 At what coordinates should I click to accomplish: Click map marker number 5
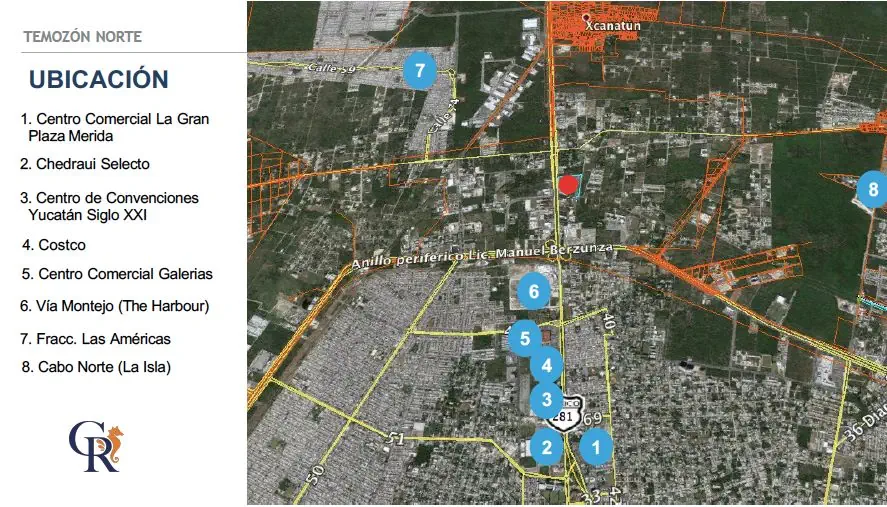click(525, 338)
